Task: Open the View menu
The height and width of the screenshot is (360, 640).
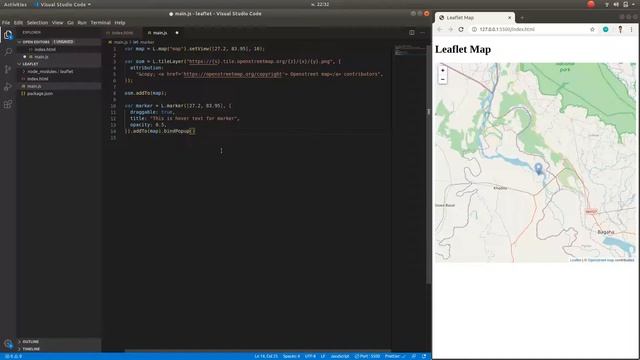Action: coord(57,22)
